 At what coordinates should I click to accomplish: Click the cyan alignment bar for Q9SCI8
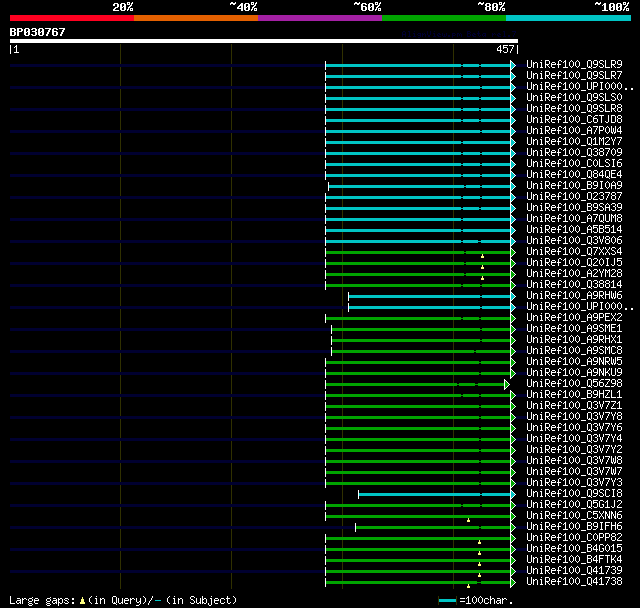[435, 495]
